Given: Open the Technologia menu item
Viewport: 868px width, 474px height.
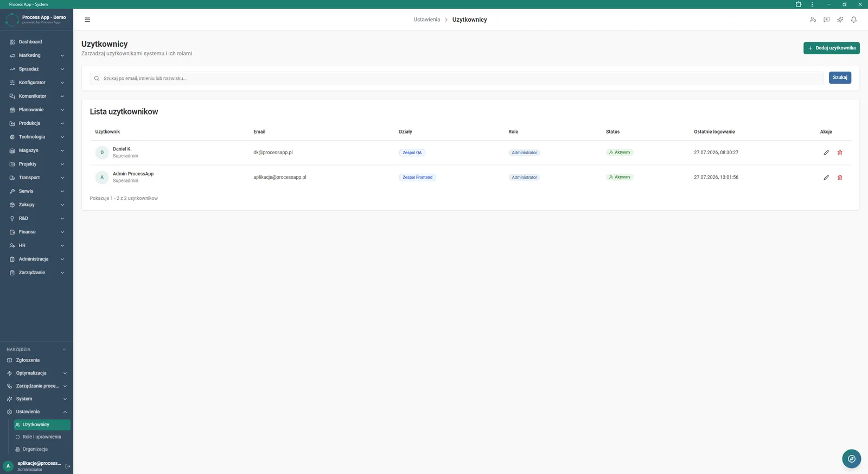Looking at the screenshot, I should coord(36,137).
